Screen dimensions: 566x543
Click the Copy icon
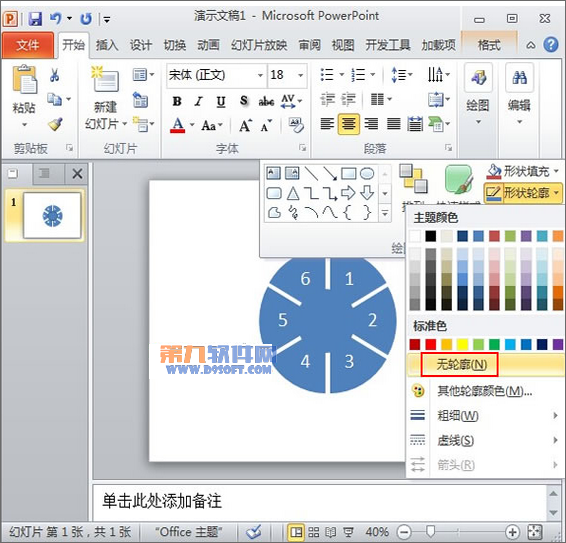point(55,99)
